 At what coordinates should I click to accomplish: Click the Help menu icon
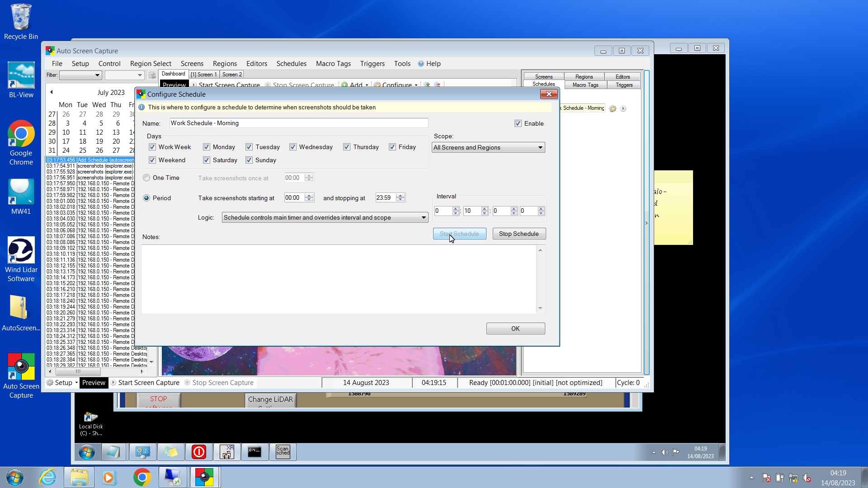pyautogui.click(x=421, y=64)
